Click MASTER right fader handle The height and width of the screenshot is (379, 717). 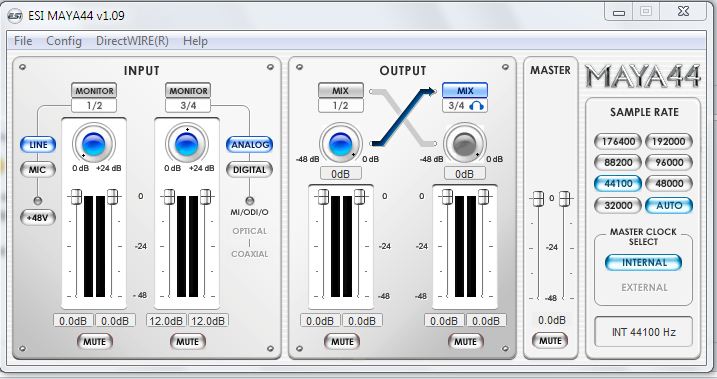[565, 199]
